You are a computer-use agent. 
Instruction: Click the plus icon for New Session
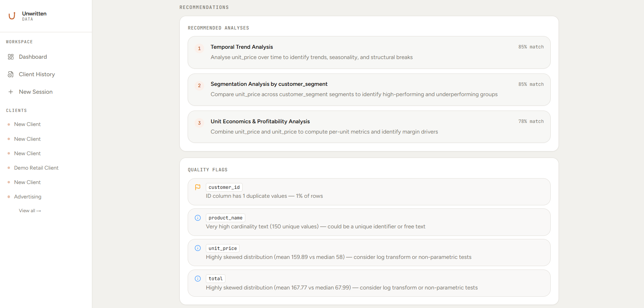point(11,92)
